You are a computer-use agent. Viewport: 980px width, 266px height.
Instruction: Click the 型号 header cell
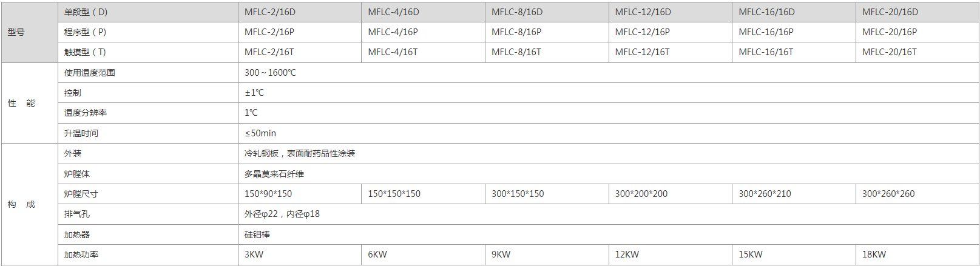pos(16,32)
